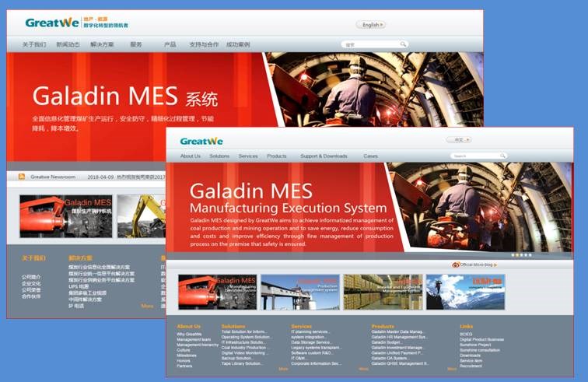The width and height of the screenshot is (588, 382).
Task: Open Digital Product Business footer link
Action: pyautogui.click(x=482, y=339)
